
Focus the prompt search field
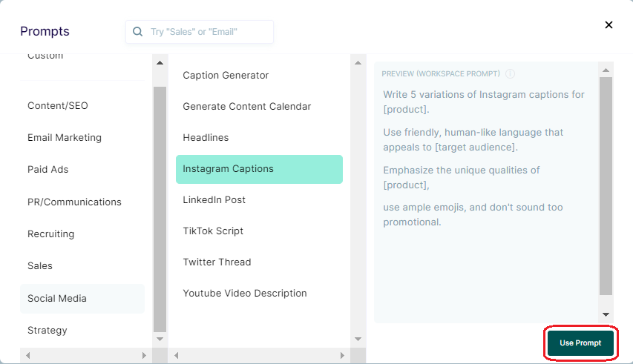[x=200, y=32]
